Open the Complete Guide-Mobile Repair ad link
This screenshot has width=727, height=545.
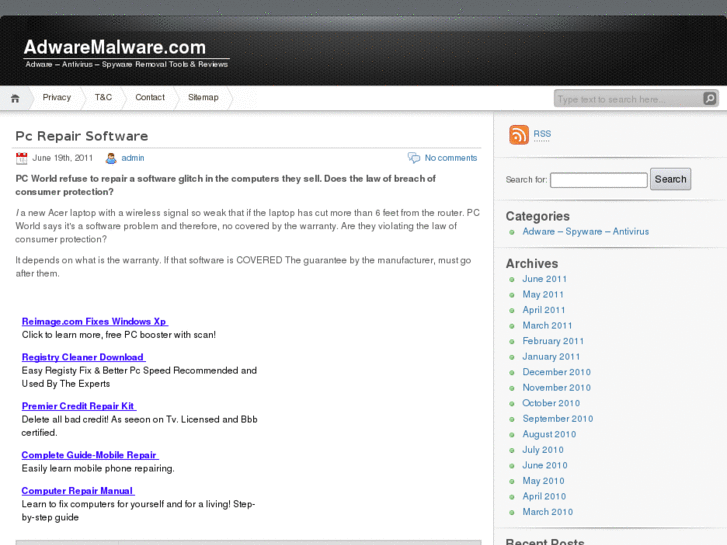[x=90, y=455]
